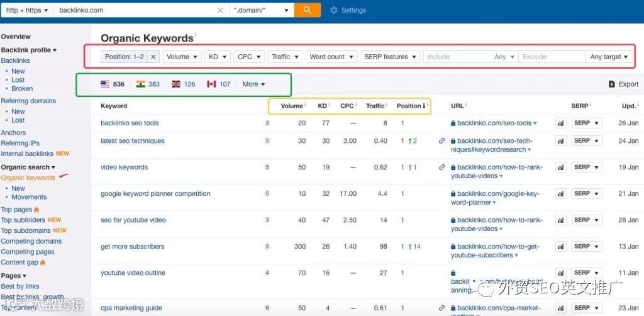Open Settings gear icon
This screenshot has height=316, width=644.
tap(334, 10)
